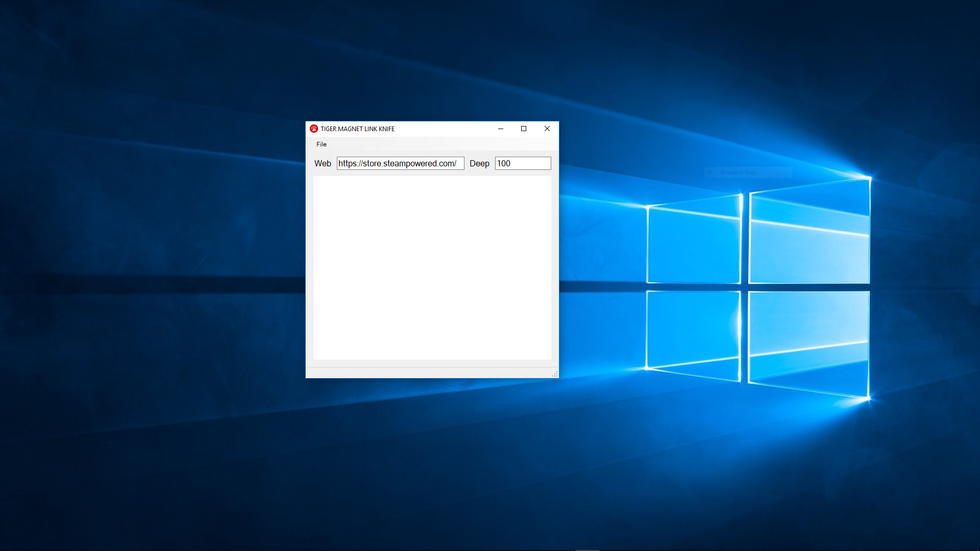Viewport: 980px width, 551px height.
Task: Minimize the TIGER MAGNET LINK KNIFE window
Action: pyautogui.click(x=500, y=129)
